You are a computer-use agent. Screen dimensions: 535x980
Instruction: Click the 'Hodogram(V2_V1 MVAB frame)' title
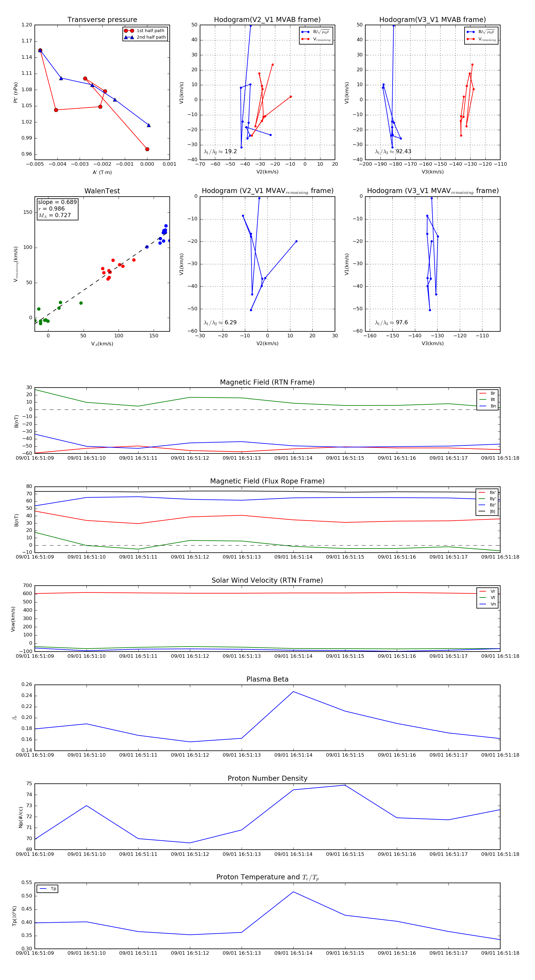(x=267, y=20)
